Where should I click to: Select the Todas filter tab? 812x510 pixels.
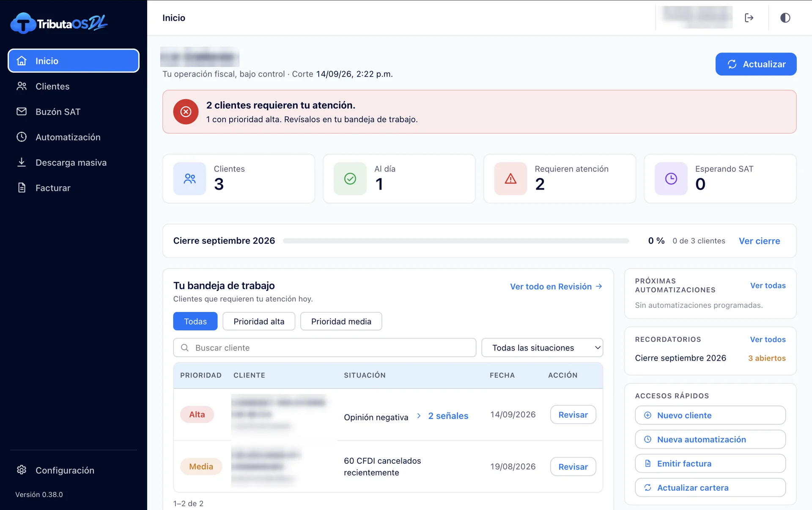click(x=195, y=321)
